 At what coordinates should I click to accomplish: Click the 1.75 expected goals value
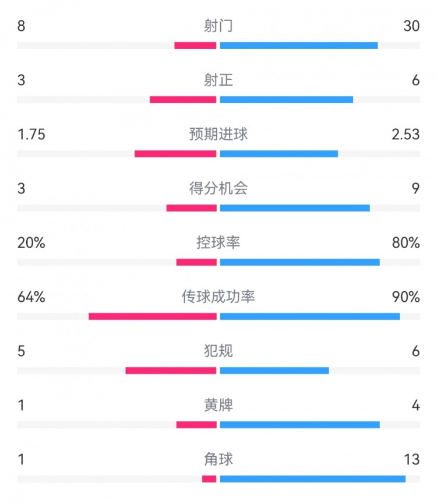(31, 134)
